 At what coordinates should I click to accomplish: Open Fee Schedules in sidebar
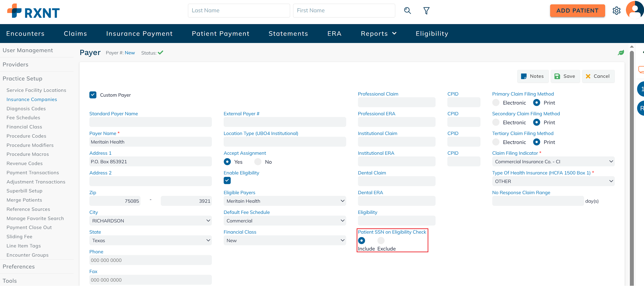pos(23,117)
